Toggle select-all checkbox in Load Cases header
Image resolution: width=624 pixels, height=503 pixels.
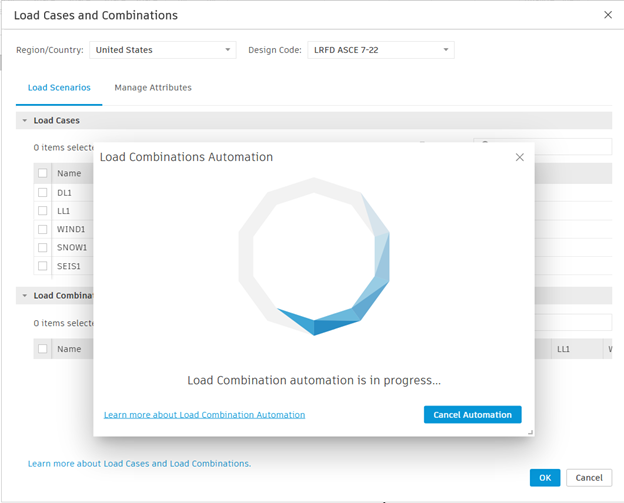pos(43,173)
